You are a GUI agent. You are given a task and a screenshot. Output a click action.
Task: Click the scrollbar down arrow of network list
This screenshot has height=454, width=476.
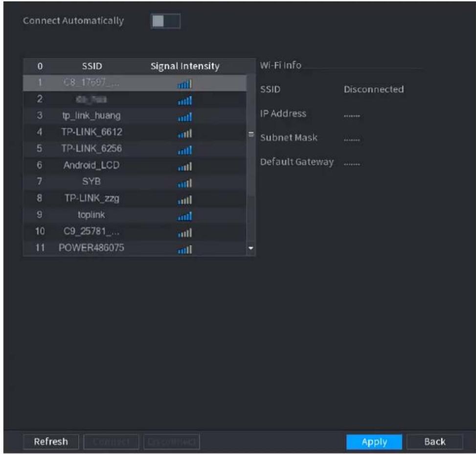click(251, 248)
